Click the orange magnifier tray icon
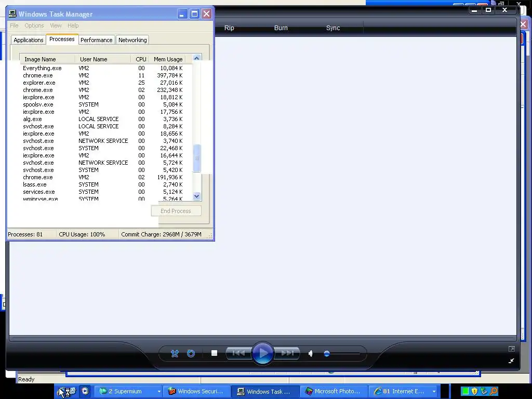 click(494, 391)
